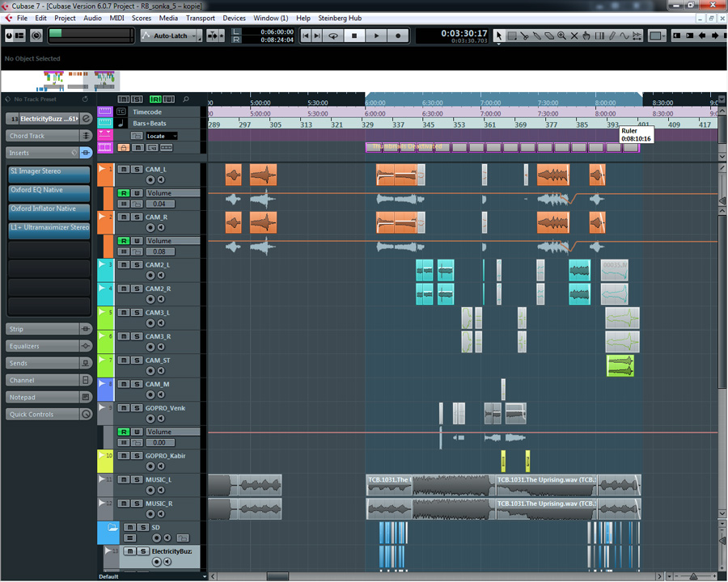The height and width of the screenshot is (582, 728).
Task: Select the Glue tool in toolbar
Action: (537, 36)
